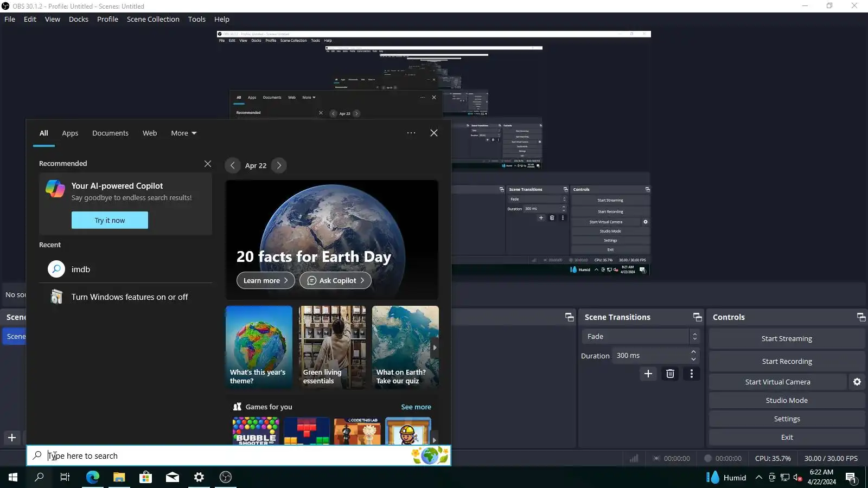
Task: Go to the previous date before Apr 22
Action: pyautogui.click(x=233, y=165)
